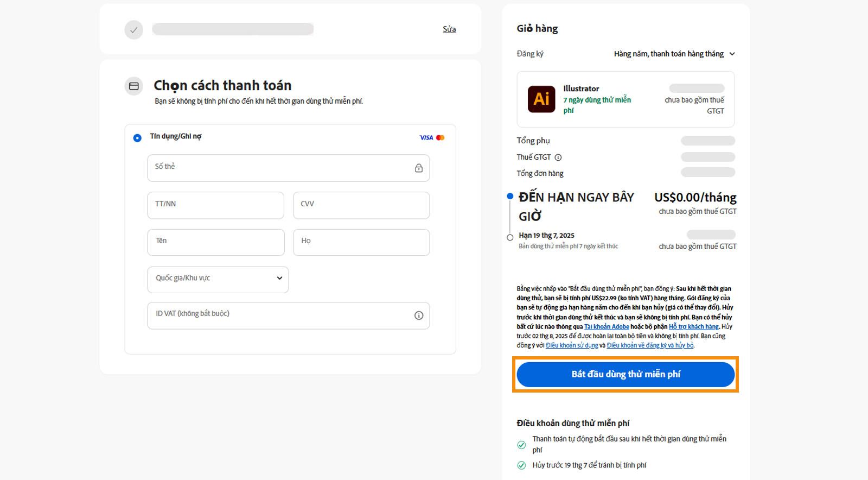The height and width of the screenshot is (480, 868).
Task: Click the info icon next to Thuế GTGT
Action: [558, 157]
